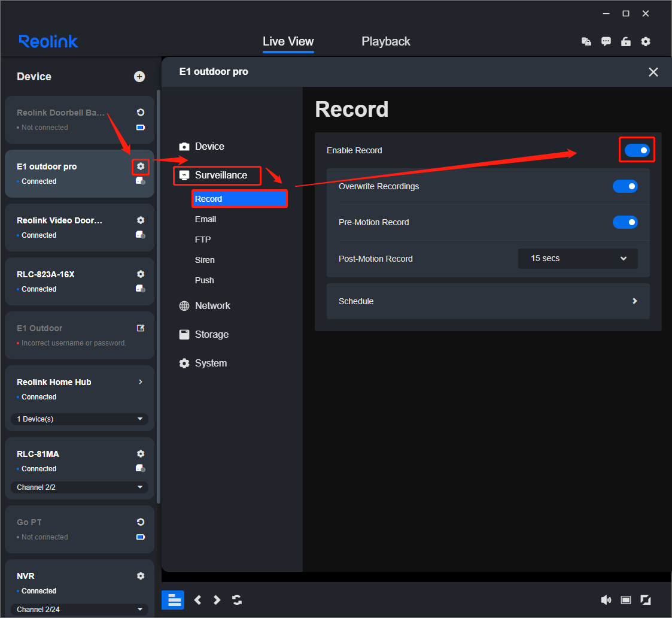Expand the Reolink Home Hub device list
The width and height of the screenshot is (672, 618).
[x=79, y=419]
